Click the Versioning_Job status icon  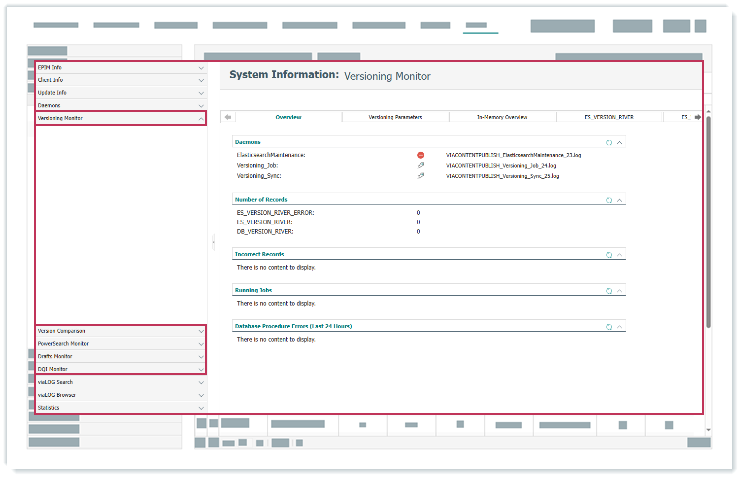click(421, 165)
